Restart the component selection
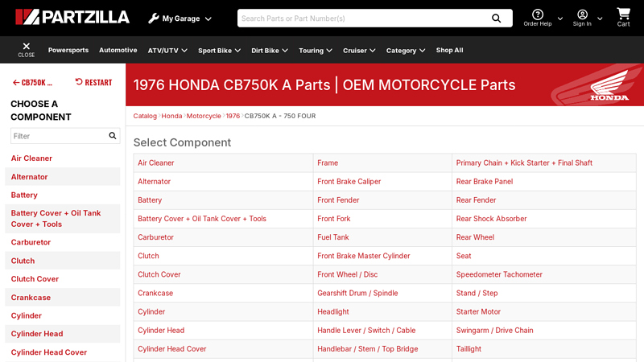The height and width of the screenshot is (362, 644). (93, 82)
